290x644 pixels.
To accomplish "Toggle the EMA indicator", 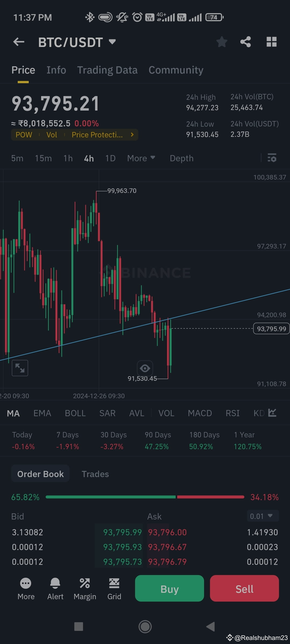I will pos(42,413).
